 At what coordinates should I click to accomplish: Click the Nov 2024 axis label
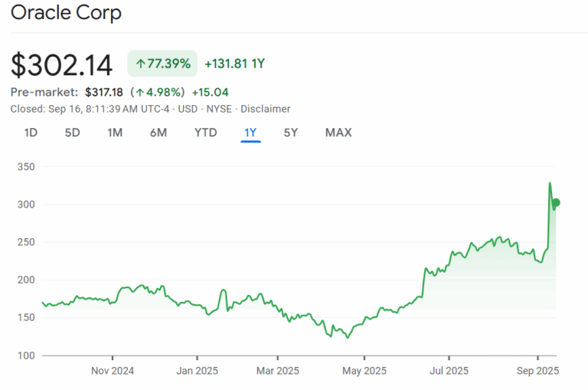(x=113, y=371)
